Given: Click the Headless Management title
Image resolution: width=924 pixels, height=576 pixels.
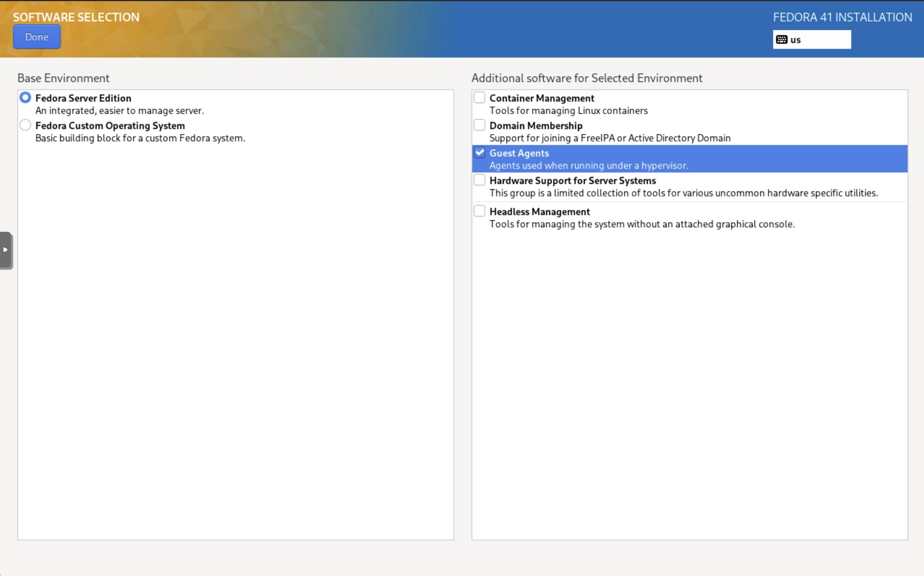Looking at the screenshot, I should [539, 212].
